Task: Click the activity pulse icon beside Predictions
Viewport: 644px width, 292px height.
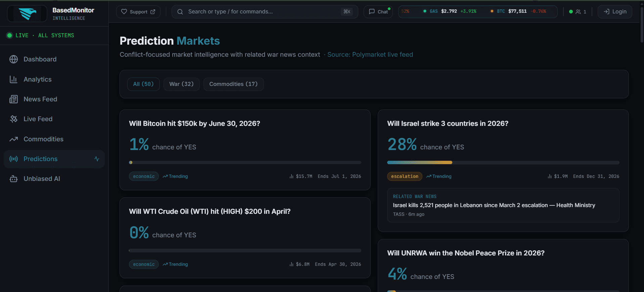Action: [x=97, y=159]
